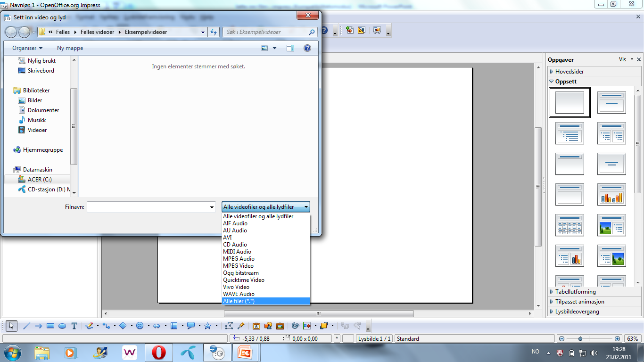Choose 'MIDI Audio' filter option
The image size is (644, 362).
pyautogui.click(x=266, y=252)
